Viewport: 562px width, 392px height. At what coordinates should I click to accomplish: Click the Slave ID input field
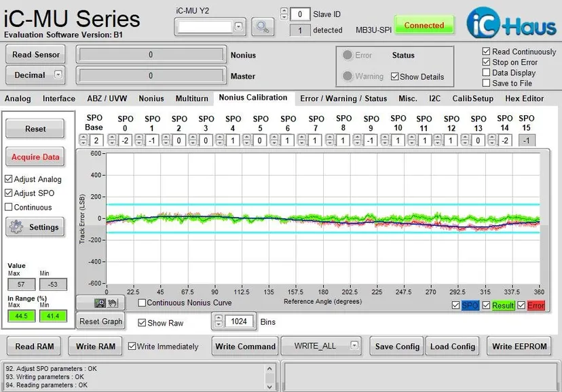point(300,14)
